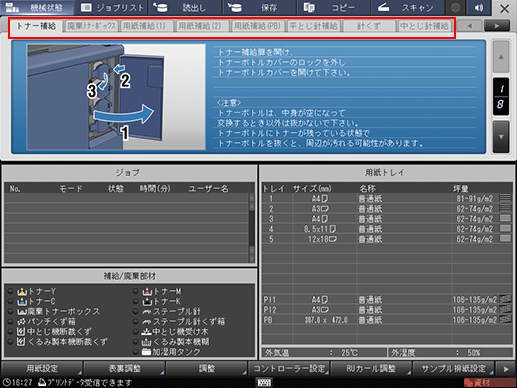Switch to the ジョブリスト tab
The image size is (517, 388).
pos(112,7)
